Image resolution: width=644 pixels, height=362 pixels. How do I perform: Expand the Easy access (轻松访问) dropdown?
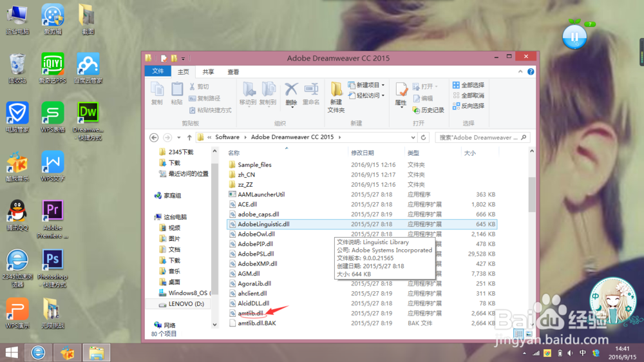point(383,95)
